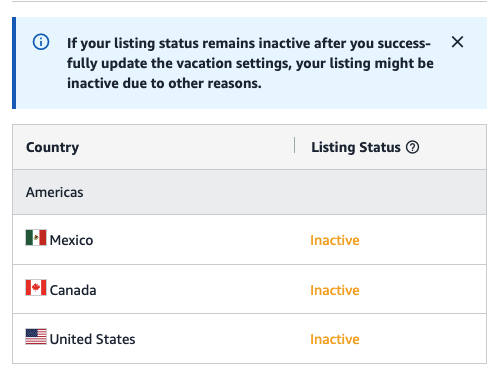Select the United States country name
Viewport: 500px width, 374px height.
[x=92, y=339]
